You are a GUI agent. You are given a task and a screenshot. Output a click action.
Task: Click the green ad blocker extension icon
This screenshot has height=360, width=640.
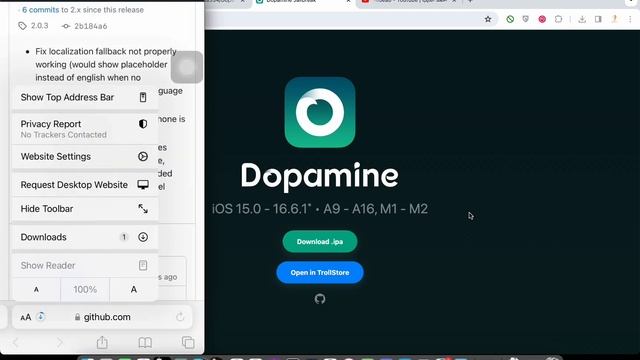(x=510, y=19)
